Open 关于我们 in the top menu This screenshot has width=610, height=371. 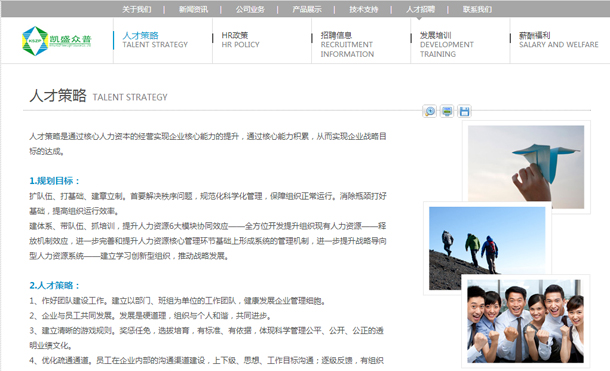[137, 9]
